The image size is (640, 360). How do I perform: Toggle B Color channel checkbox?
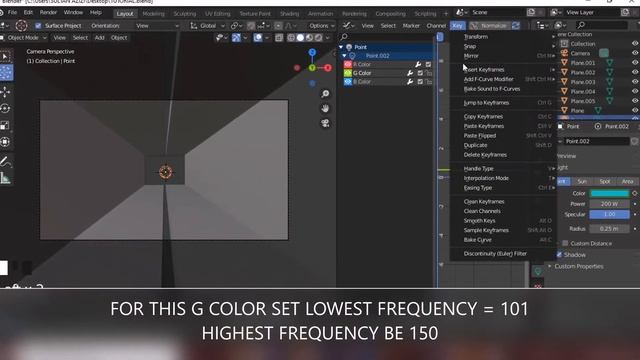click(420, 82)
